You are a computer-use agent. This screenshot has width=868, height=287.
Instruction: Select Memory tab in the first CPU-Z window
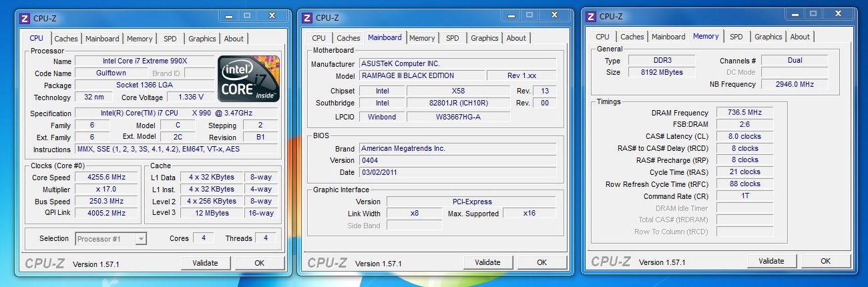point(140,39)
